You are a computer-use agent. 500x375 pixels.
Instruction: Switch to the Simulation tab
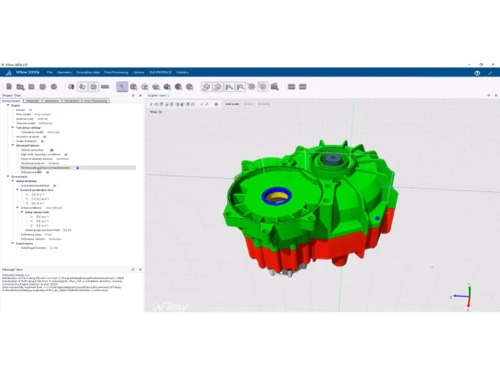point(72,101)
